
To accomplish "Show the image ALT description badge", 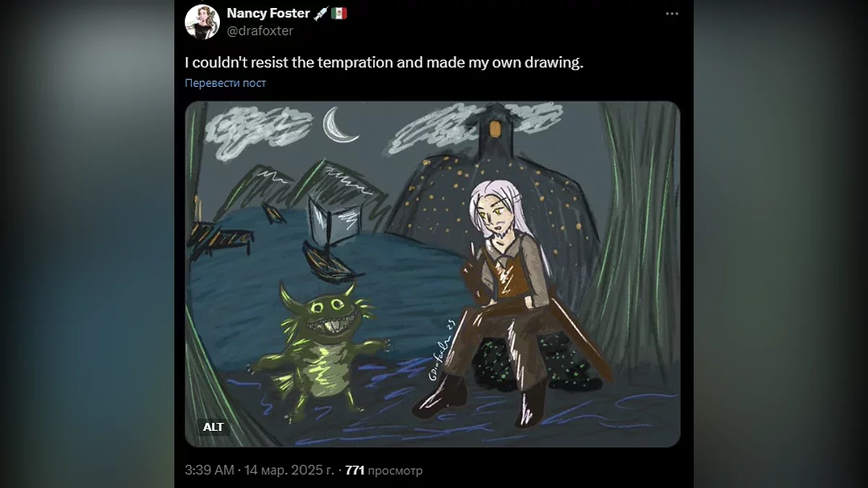I will (x=213, y=427).
